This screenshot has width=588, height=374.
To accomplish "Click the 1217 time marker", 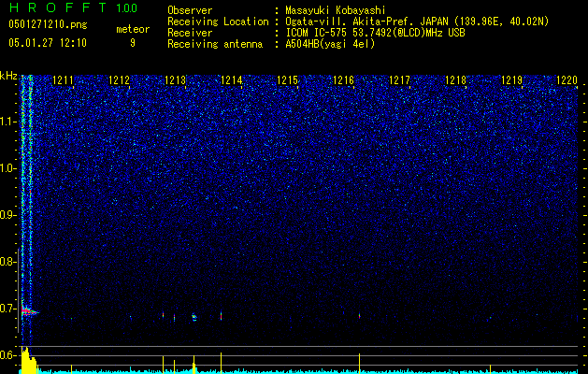I will [400, 80].
